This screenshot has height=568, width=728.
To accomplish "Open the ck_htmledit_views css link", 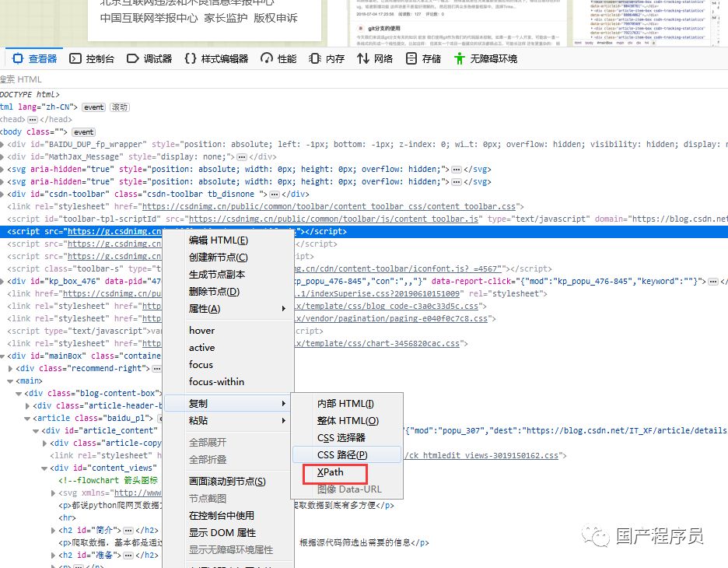I will point(481,456).
